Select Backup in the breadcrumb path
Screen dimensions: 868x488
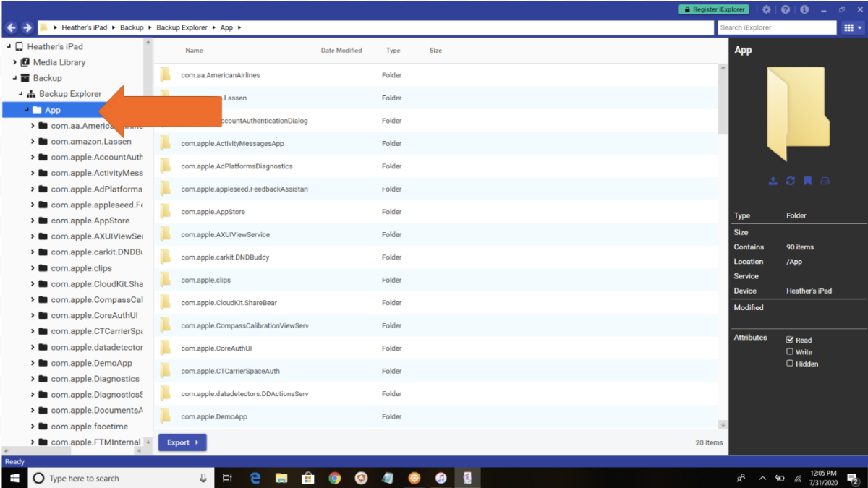132,27
